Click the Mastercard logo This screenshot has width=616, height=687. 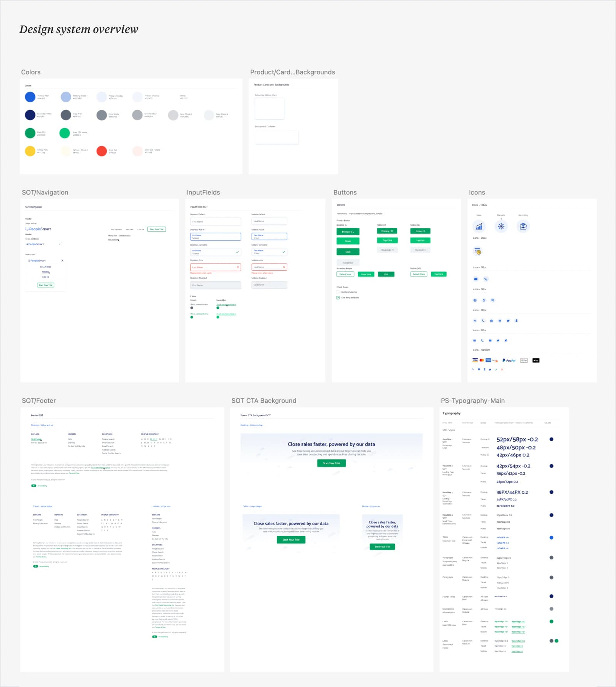point(482,360)
